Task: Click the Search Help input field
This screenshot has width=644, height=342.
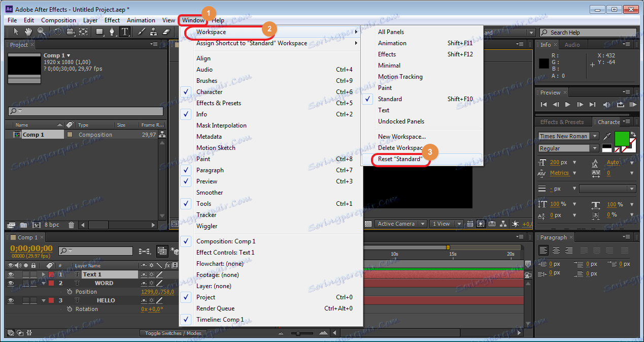Action: coord(588,32)
